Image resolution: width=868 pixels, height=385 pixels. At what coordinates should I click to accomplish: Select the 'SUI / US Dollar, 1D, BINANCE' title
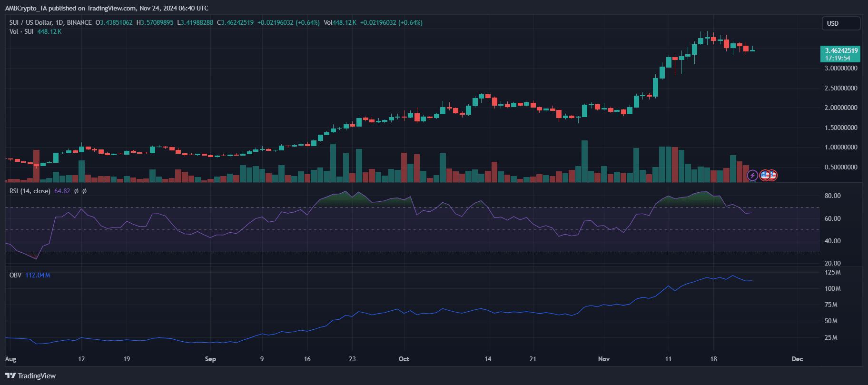[50, 22]
